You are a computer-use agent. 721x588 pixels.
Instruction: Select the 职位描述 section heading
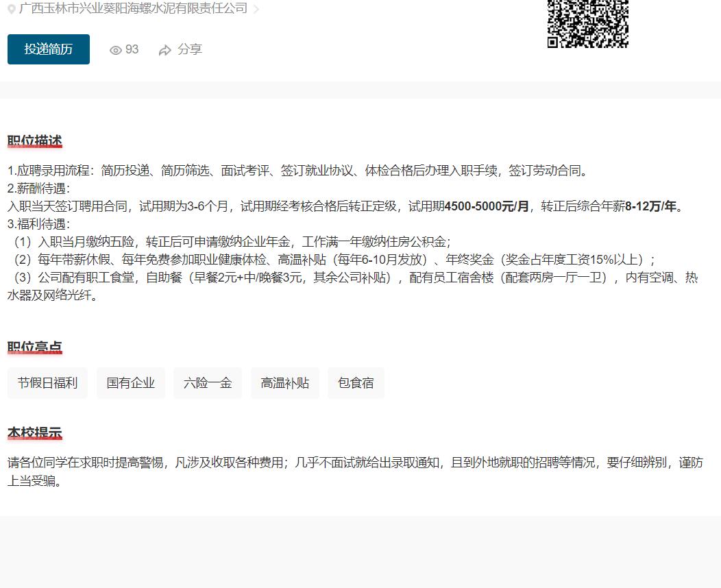coord(35,141)
